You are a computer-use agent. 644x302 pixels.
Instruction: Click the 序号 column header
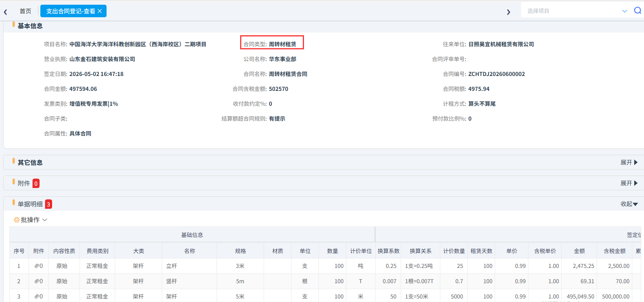coord(19,251)
